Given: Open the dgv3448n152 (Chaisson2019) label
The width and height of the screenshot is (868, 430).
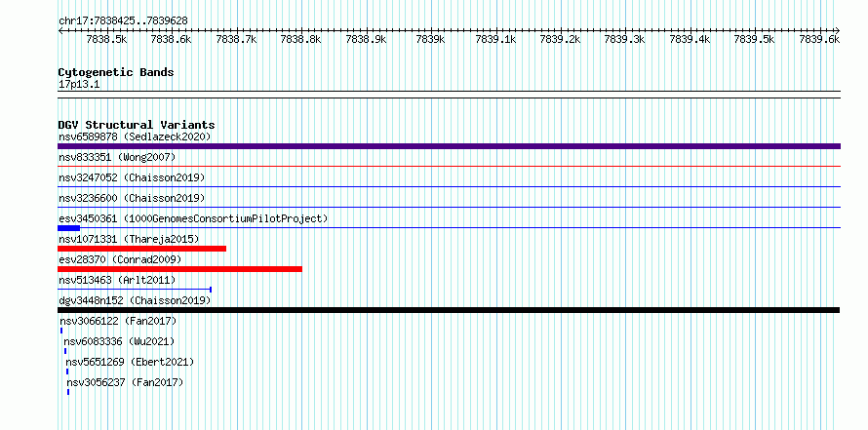Looking at the screenshot, I should (135, 300).
